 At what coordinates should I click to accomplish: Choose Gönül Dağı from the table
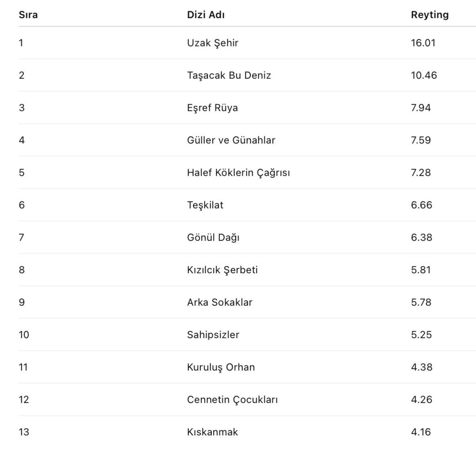[x=213, y=238]
